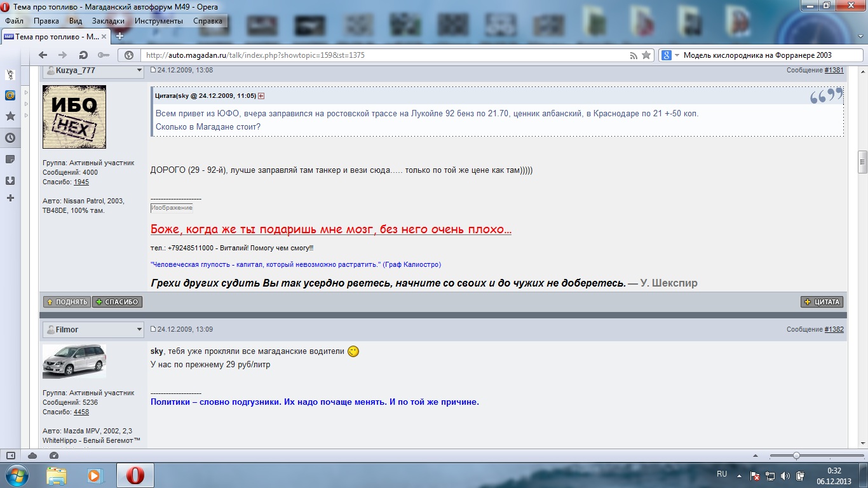The height and width of the screenshot is (488, 868).
Task: Toggle the side panel button in status bar
Action: (x=11, y=456)
